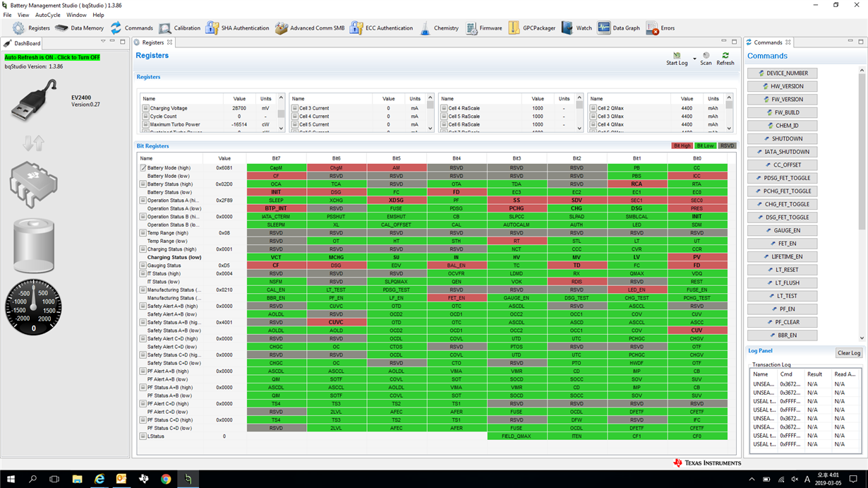
Task: Open the Calibration tool
Action: pos(179,28)
